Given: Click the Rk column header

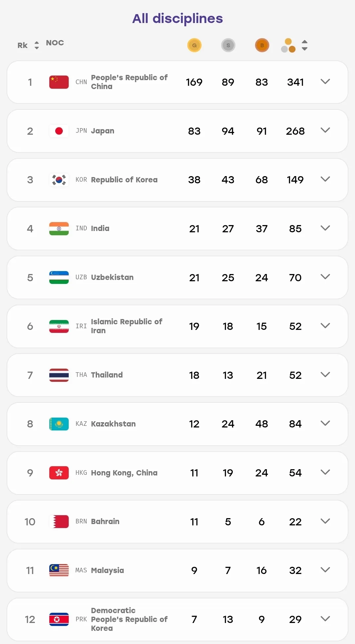Looking at the screenshot, I should (x=22, y=45).
